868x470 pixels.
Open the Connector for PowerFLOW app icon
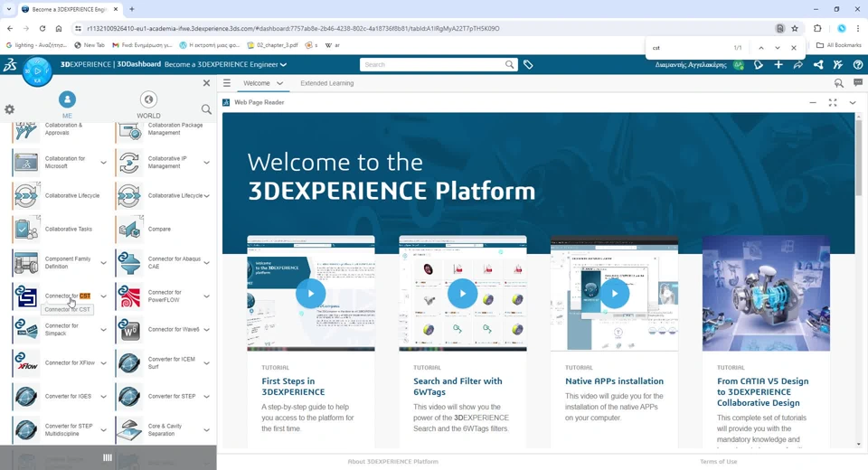click(x=129, y=296)
